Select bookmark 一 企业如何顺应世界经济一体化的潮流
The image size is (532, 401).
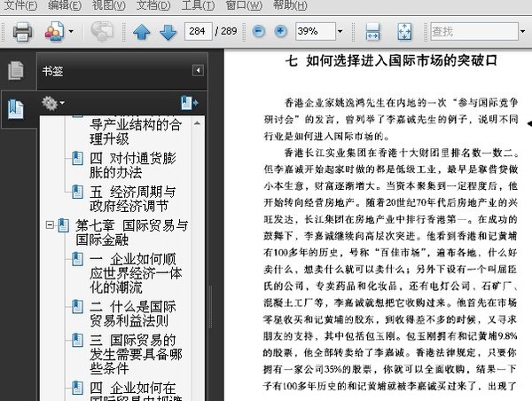pos(136,273)
